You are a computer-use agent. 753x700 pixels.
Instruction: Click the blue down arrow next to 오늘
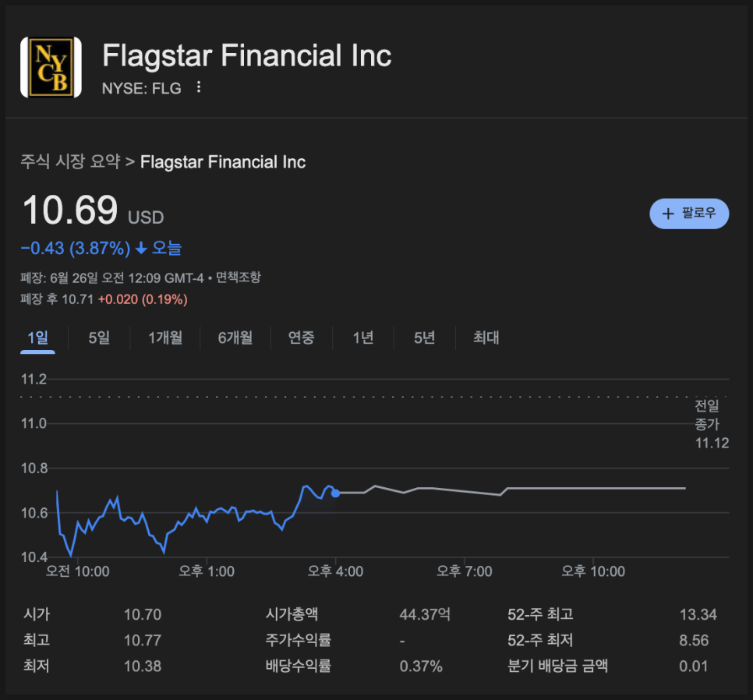[141, 249]
